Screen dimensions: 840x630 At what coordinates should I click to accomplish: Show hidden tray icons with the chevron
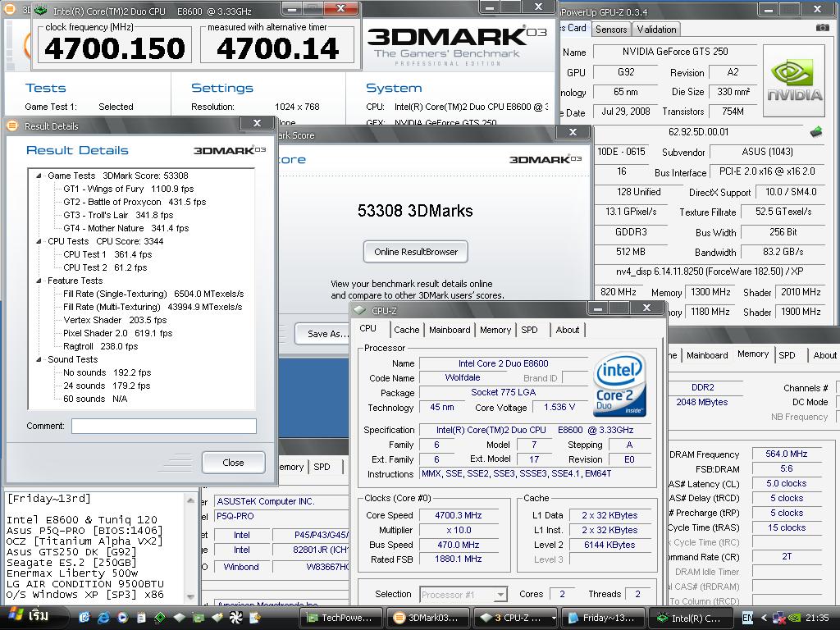pyautogui.click(x=764, y=618)
